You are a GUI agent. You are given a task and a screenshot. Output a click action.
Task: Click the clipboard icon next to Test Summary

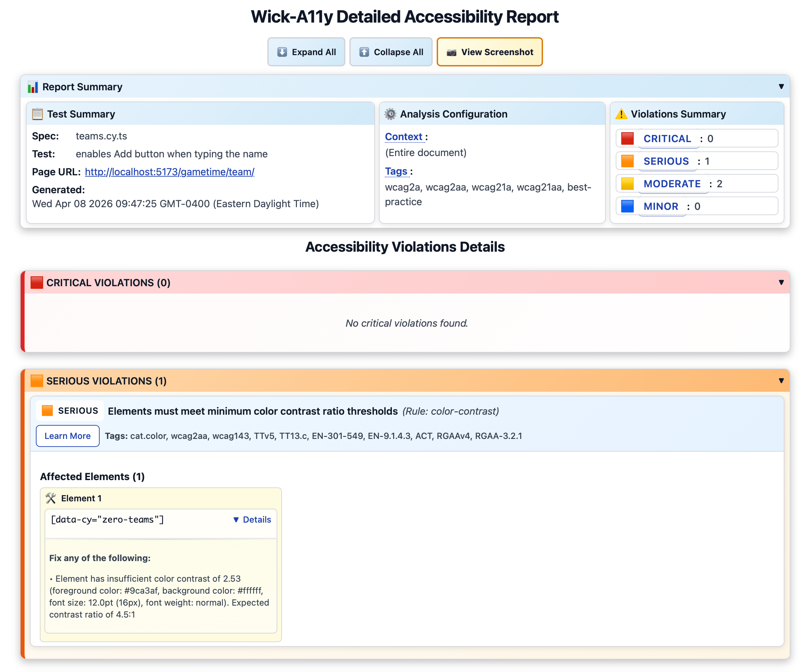(x=37, y=114)
